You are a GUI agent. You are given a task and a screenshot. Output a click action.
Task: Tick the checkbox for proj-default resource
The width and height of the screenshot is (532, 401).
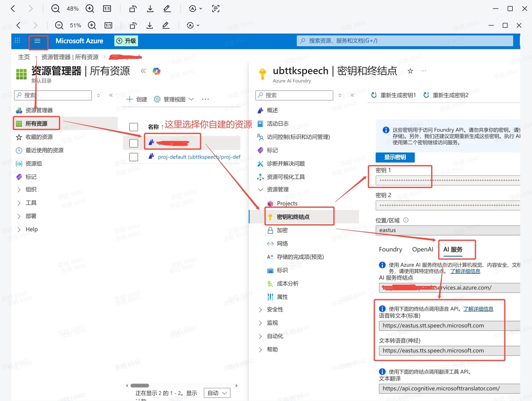134,157
